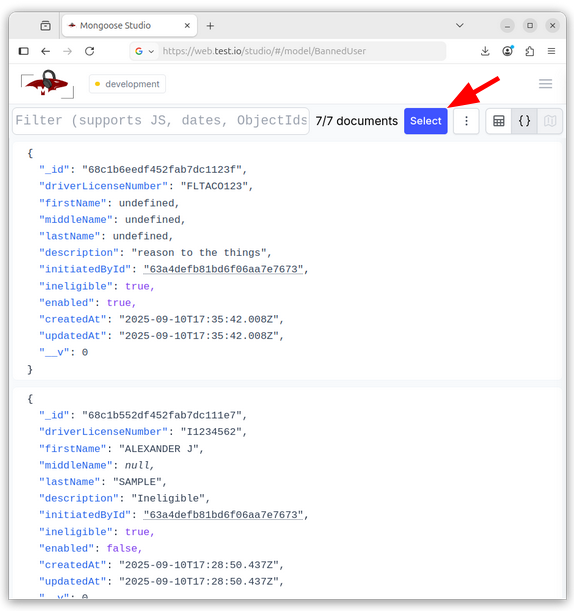Screen dimensions: 574x611
Task: Click the blue Select button
Action: pos(426,121)
